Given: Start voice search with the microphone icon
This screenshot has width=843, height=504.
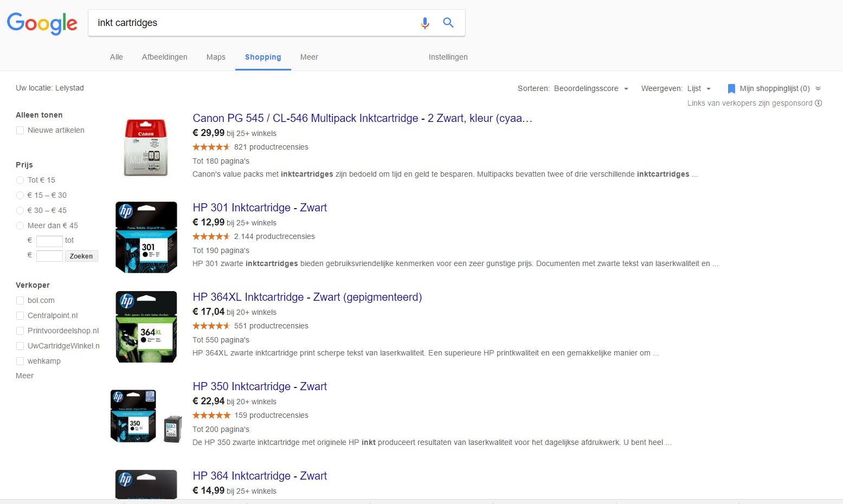Looking at the screenshot, I should point(425,23).
